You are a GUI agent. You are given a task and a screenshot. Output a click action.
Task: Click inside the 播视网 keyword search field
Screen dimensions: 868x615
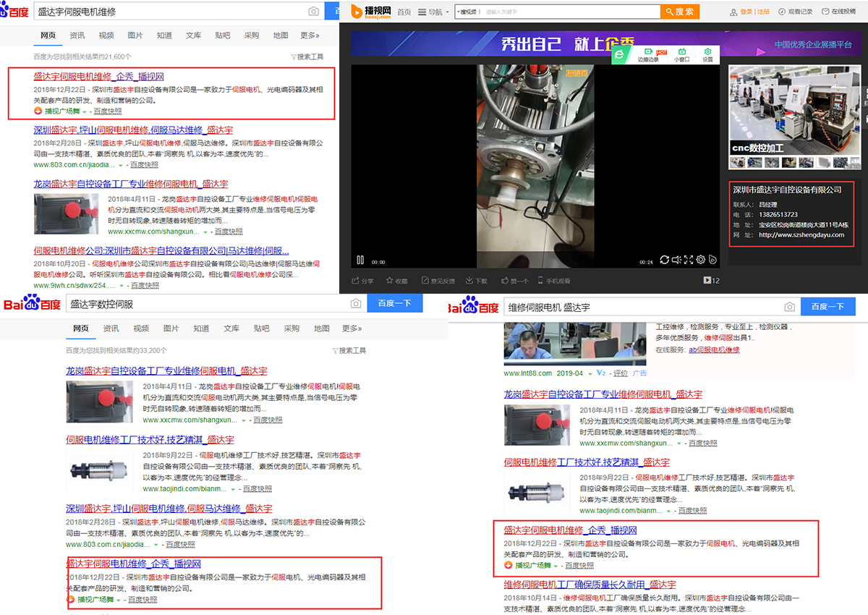[x=570, y=12]
